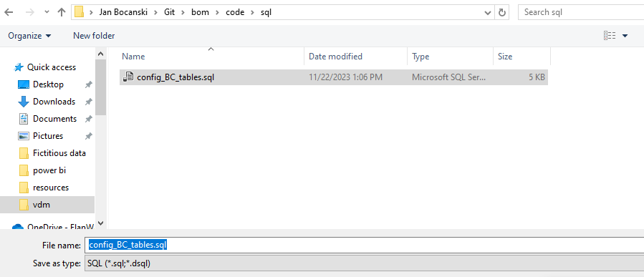Click the power bi folder icon
644x277 pixels.
[24, 170]
